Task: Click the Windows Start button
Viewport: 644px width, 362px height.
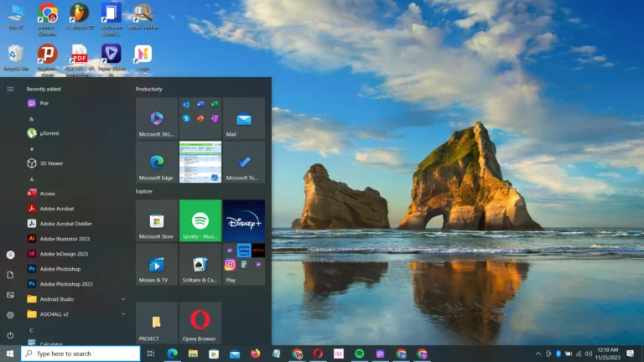Action: coord(10,354)
